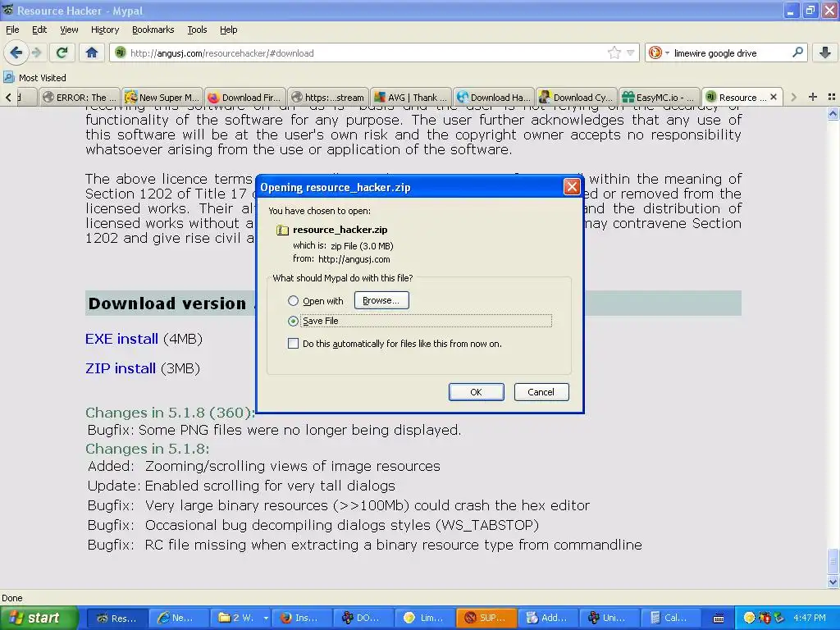Go back to the previous page
The height and width of the screenshot is (630, 840).
tap(16, 52)
